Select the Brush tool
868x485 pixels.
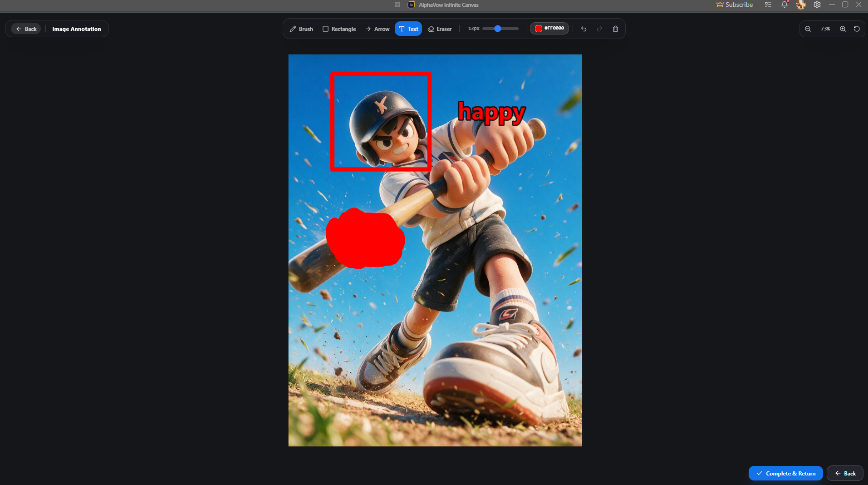(301, 29)
